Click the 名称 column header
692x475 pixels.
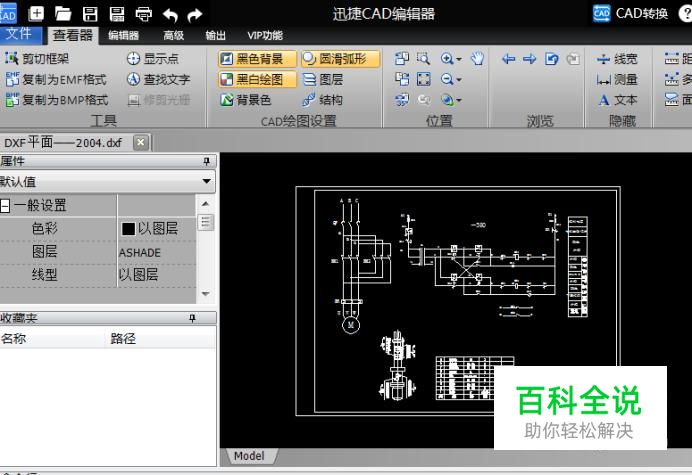52,339
